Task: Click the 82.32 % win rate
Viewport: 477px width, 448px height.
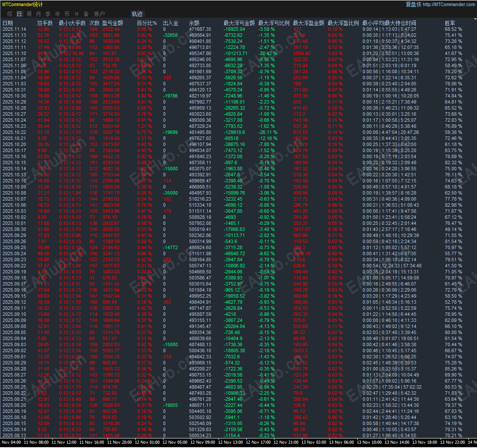Action: pos(453,162)
